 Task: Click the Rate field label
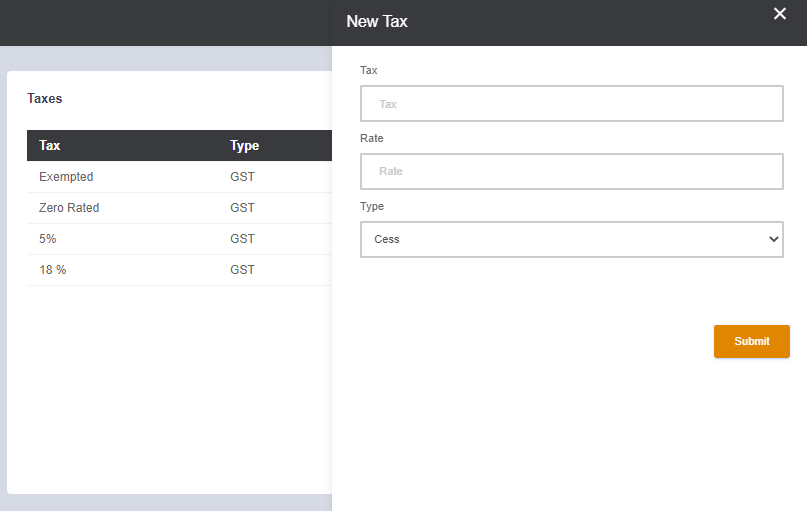372,138
